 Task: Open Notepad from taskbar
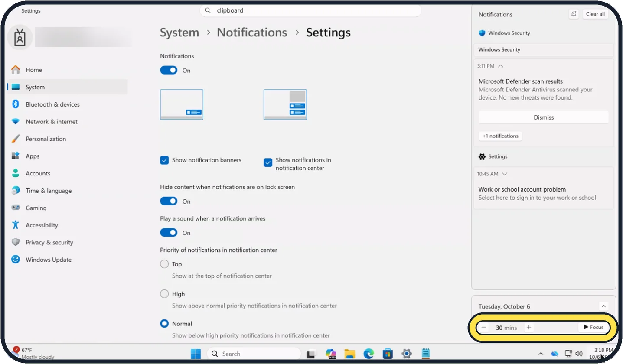[x=425, y=354]
